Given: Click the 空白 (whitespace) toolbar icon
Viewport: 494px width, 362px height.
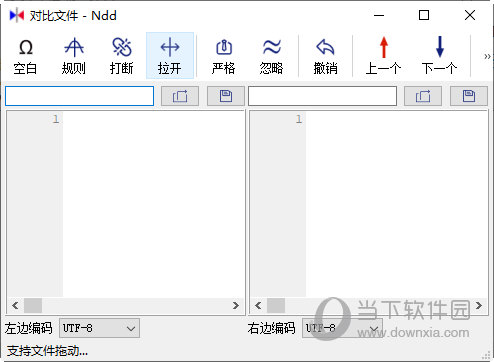Looking at the screenshot, I should pyautogui.click(x=25, y=56).
